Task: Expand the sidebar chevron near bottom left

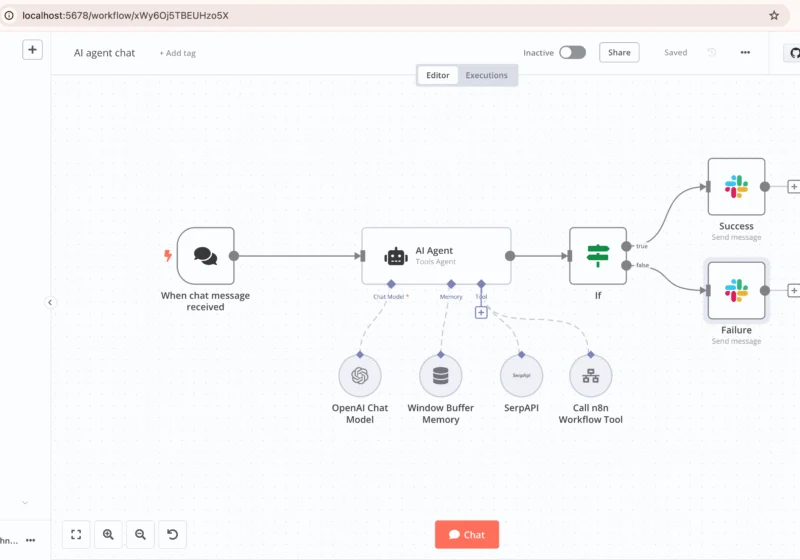Action: [25, 502]
